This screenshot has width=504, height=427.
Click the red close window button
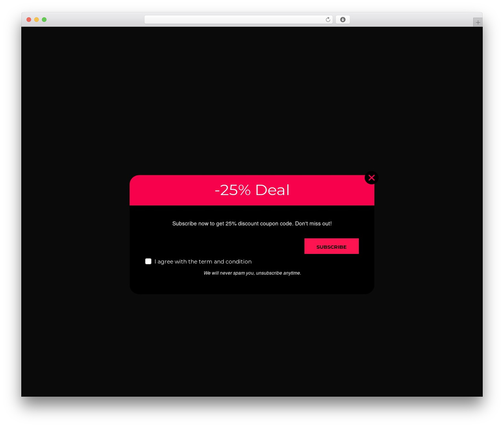point(29,20)
